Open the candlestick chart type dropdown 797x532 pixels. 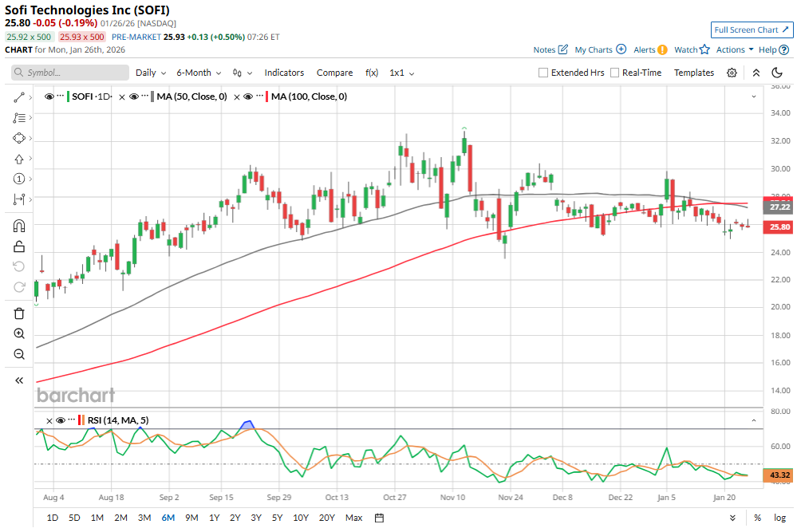pyautogui.click(x=243, y=73)
